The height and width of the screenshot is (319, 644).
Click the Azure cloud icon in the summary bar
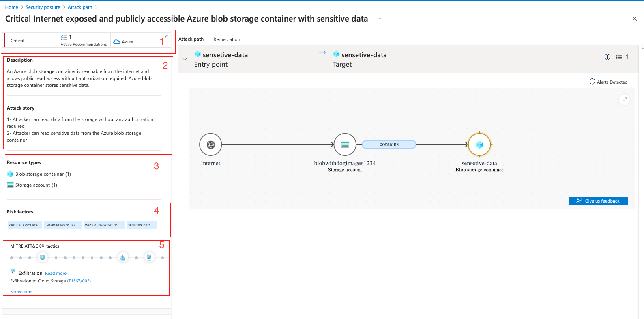116,41
